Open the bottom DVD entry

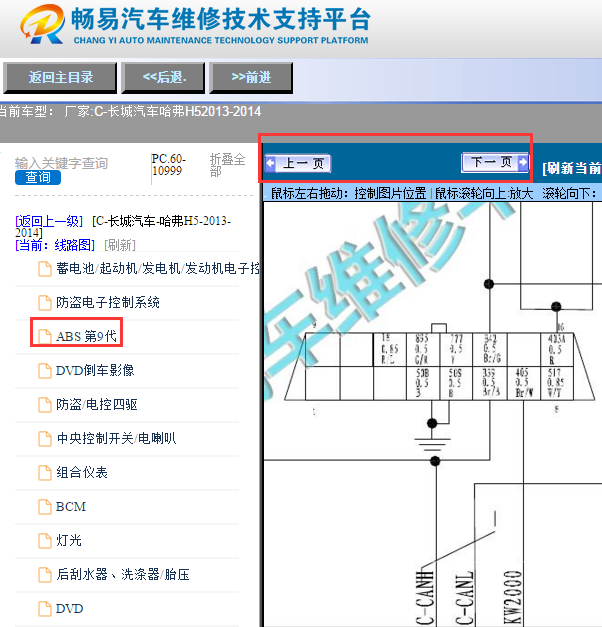point(70,609)
